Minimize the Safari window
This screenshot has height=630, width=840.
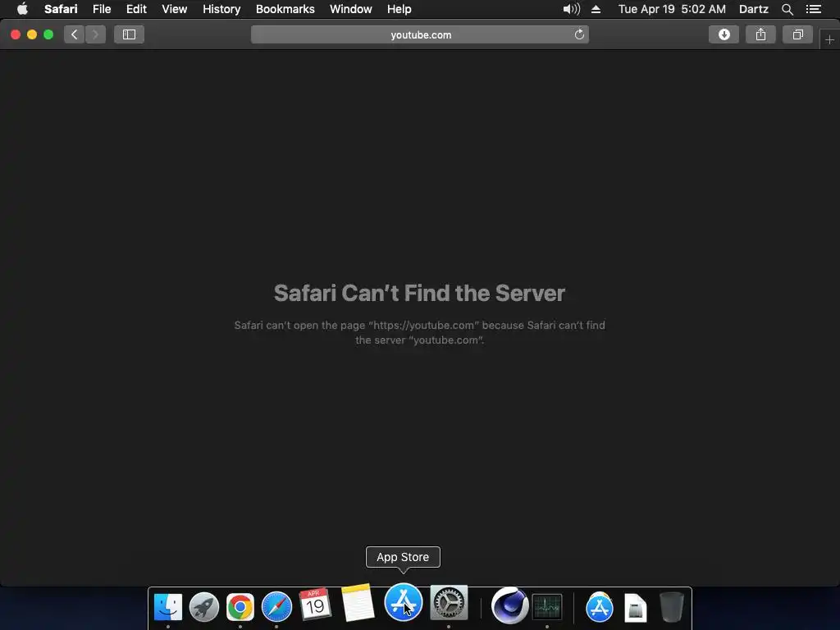pos(32,34)
